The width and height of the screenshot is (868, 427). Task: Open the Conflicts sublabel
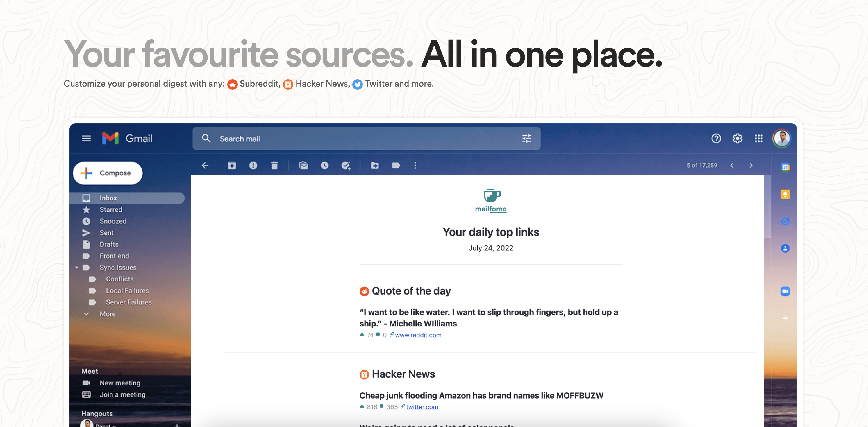[120, 279]
